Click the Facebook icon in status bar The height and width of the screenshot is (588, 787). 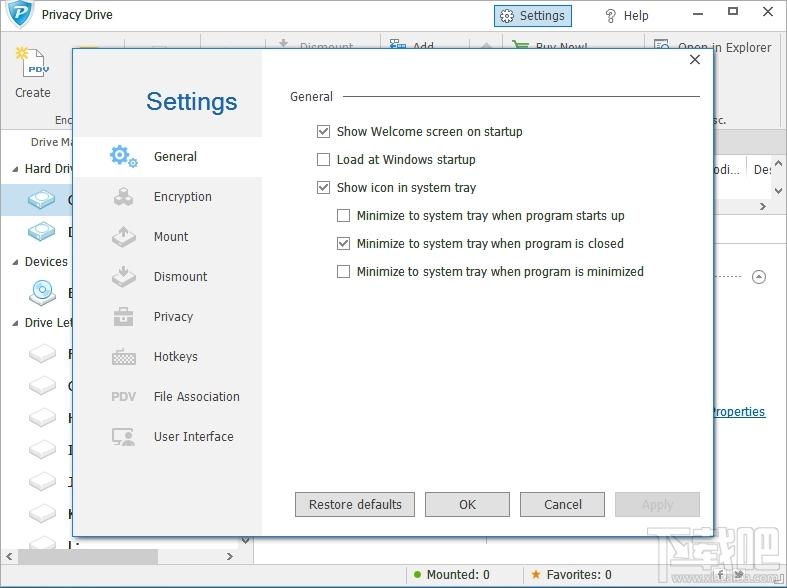[x=720, y=575]
